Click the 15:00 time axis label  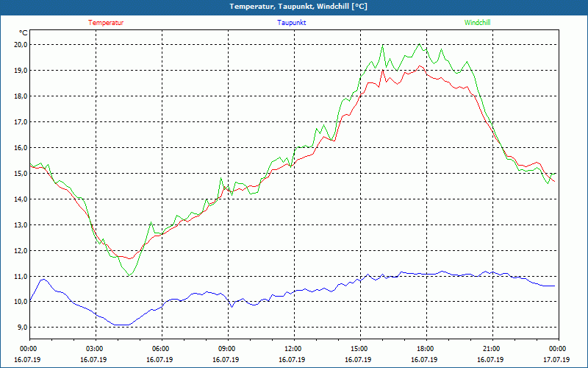[359, 349]
